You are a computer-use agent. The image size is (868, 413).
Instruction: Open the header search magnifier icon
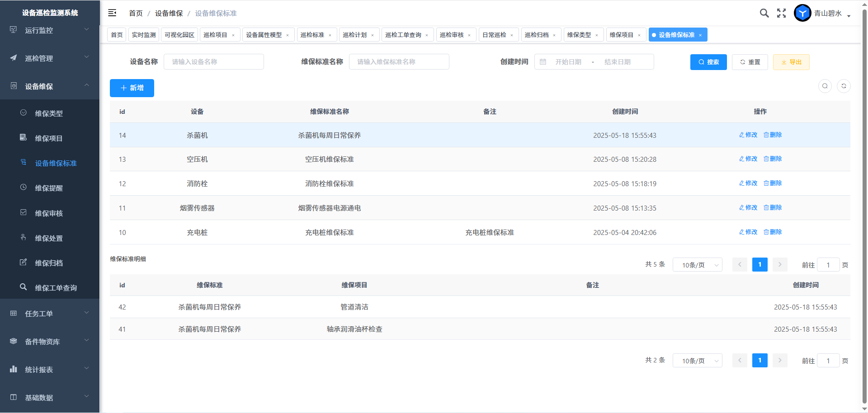click(764, 13)
